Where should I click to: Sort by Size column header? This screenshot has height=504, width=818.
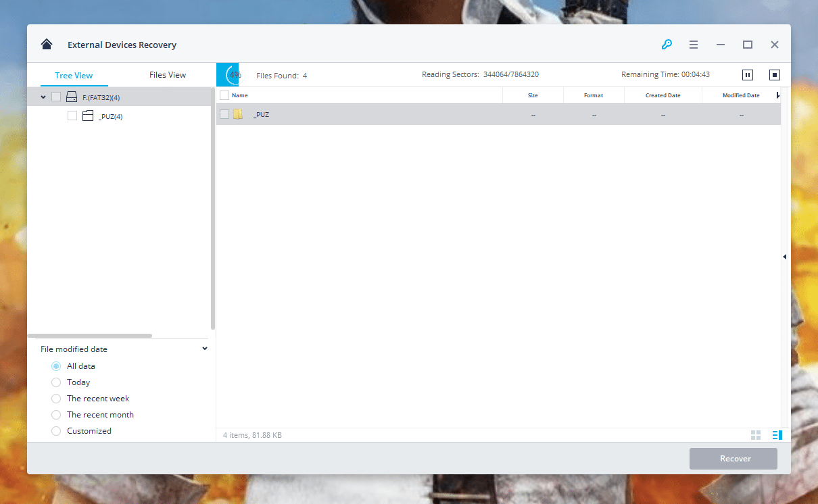533,95
